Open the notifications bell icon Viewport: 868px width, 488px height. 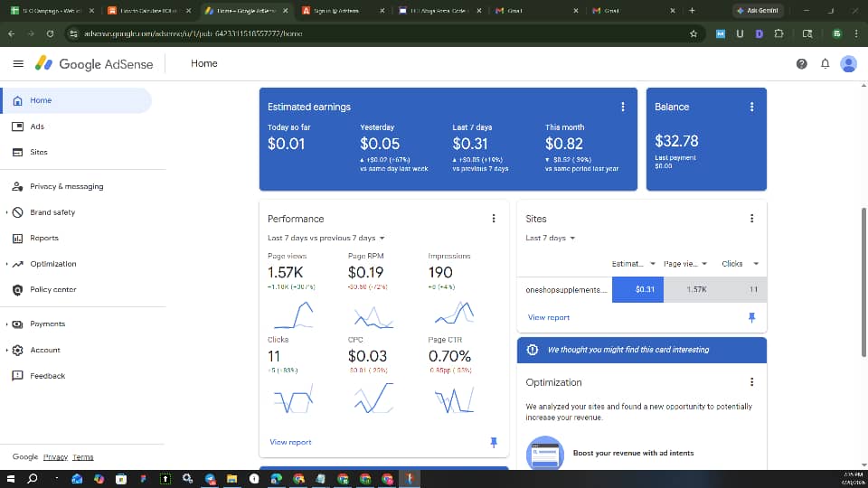pos(825,63)
